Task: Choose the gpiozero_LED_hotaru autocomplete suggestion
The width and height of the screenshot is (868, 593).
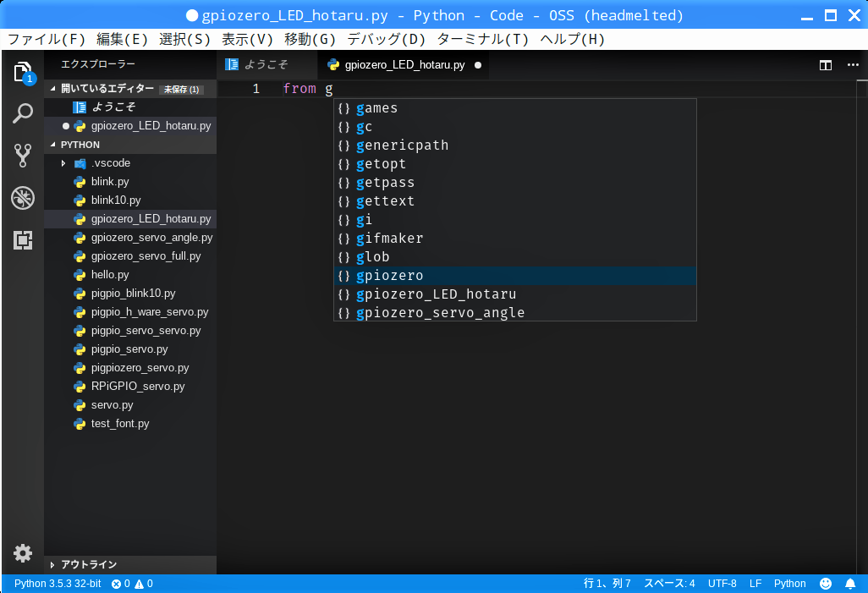Action: (515, 294)
